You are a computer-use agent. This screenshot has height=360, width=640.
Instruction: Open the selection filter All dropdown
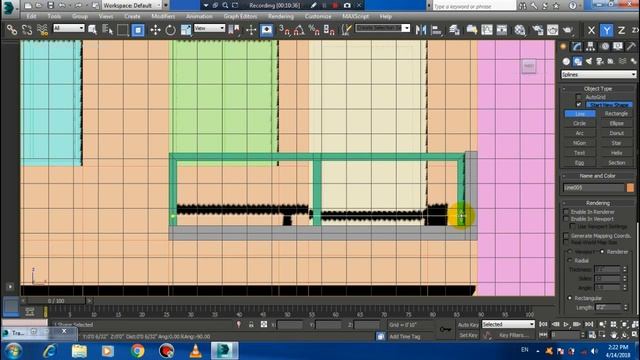click(69, 28)
